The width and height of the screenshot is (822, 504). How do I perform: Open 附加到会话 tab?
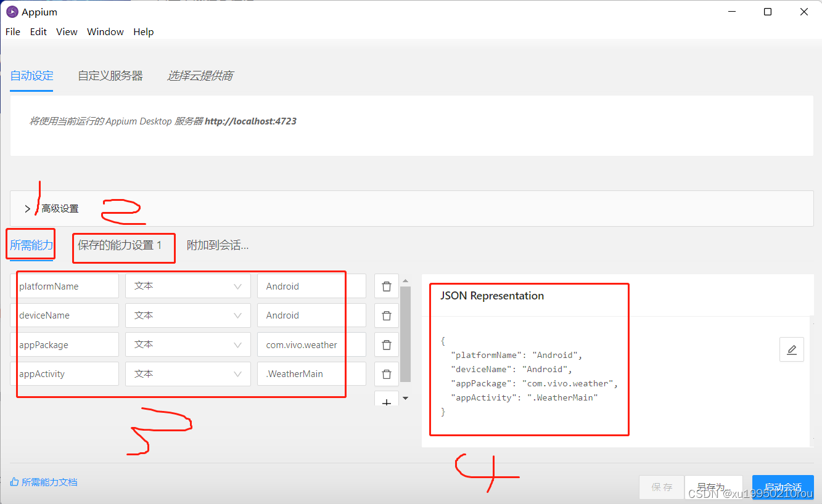tap(218, 245)
